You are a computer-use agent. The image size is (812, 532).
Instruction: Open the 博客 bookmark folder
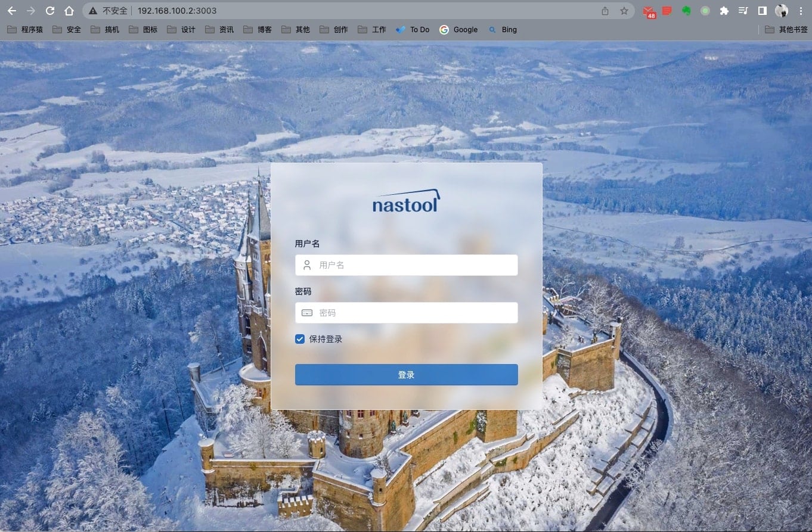pos(258,29)
